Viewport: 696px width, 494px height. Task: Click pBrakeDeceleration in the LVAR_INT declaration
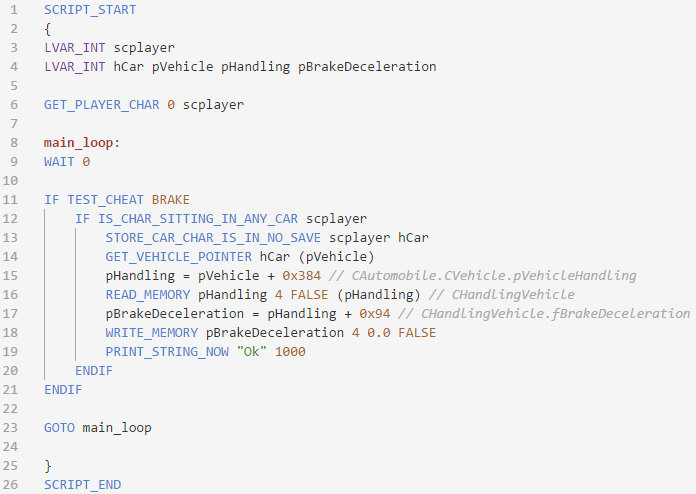click(367, 67)
